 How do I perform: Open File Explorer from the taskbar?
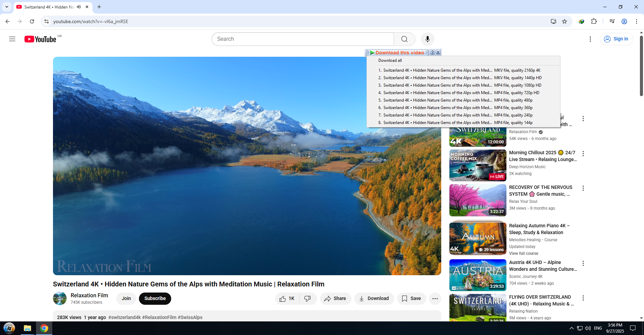[27, 328]
